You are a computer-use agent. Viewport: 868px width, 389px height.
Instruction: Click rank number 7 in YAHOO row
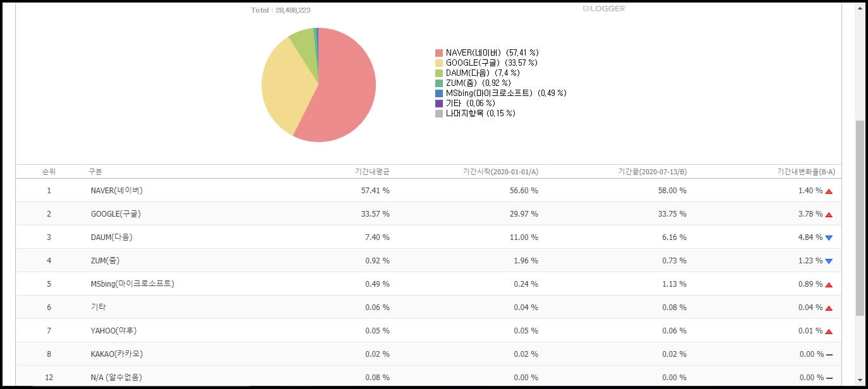click(49, 331)
